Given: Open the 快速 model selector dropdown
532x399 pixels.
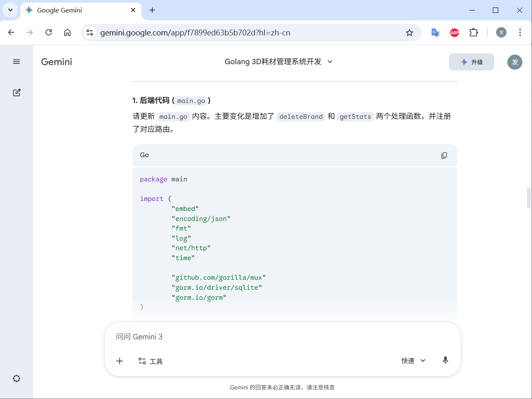Looking at the screenshot, I should (x=413, y=361).
